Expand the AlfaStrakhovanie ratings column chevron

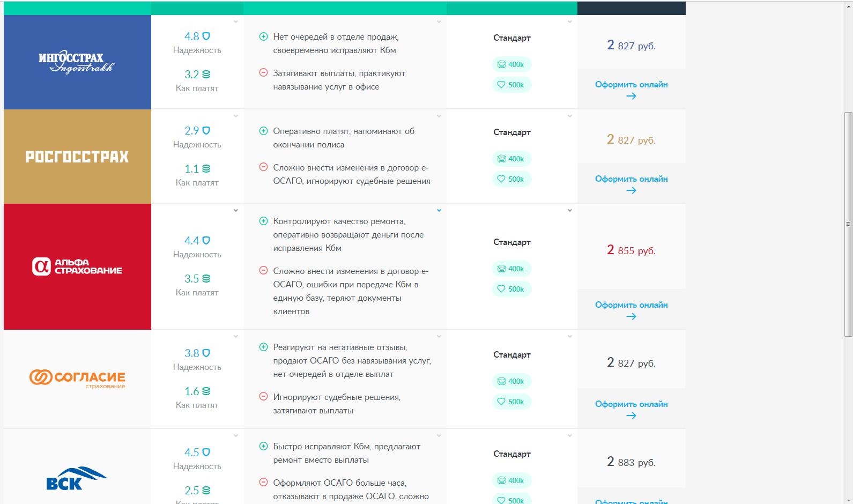(236, 211)
